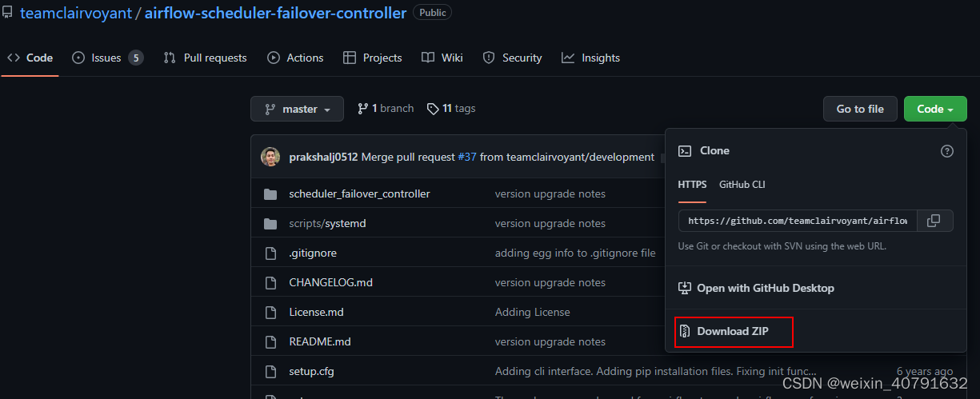The height and width of the screenshot is (399, 980).
Task: Open the Wiki tab
Action: tap(442, 58)
